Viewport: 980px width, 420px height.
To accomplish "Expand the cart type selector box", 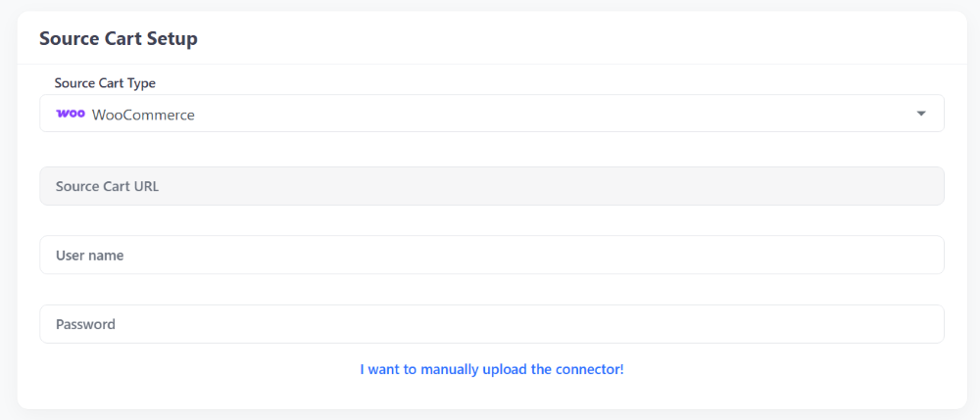I will pyautogui.click(x=492, y=114).
